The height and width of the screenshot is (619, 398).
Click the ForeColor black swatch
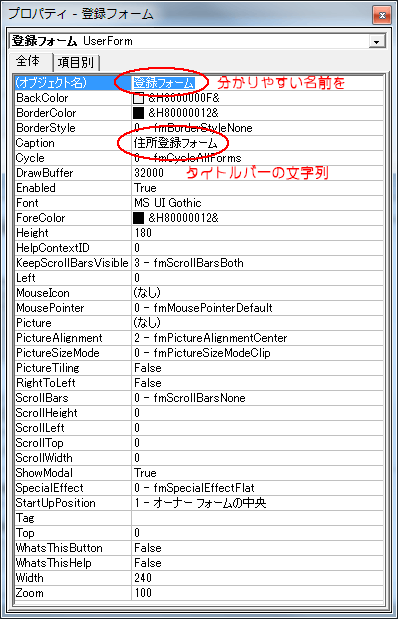click(138, 218)
